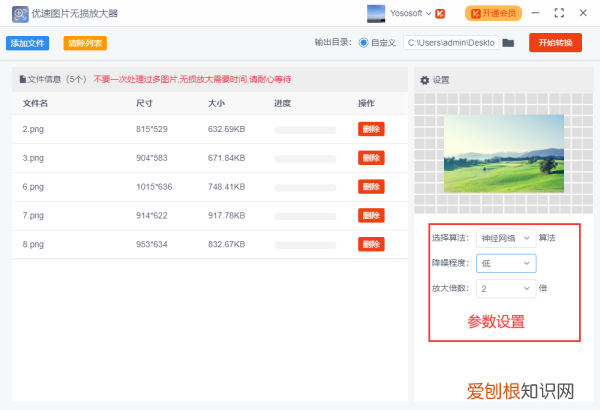Screen dimensions: 600x410
Task: Click the 671.84KB size cell
Action: (227, 158)
